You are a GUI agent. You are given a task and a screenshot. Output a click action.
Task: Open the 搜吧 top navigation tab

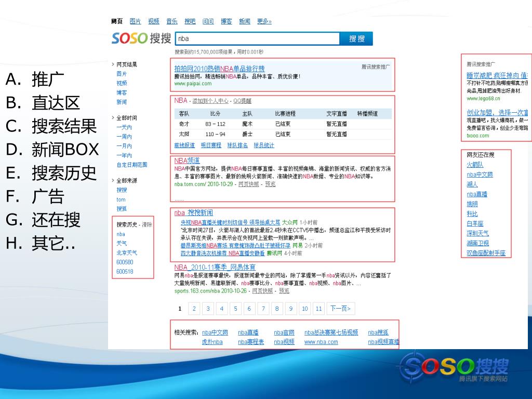tap(190, 21)
